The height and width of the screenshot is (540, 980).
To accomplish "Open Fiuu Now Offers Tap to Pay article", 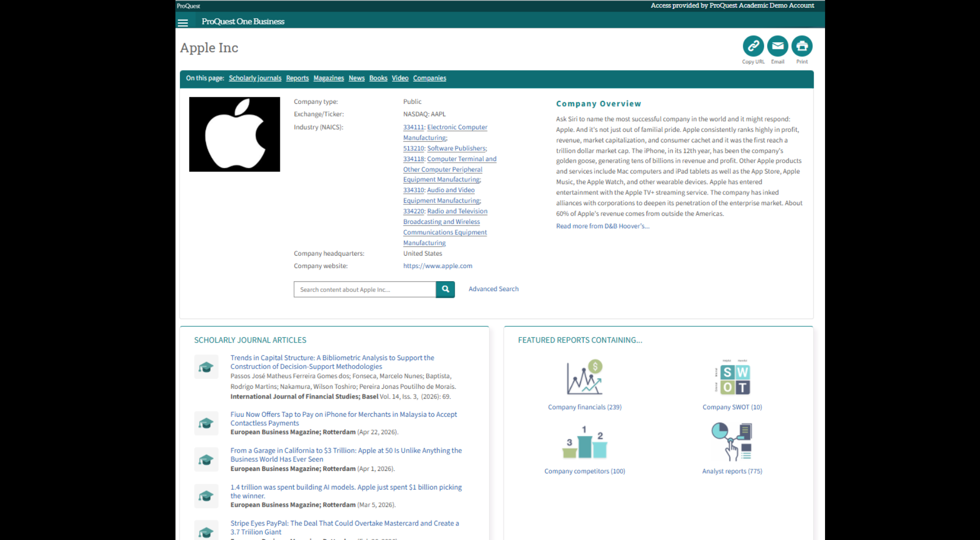I will [x=343, y=418].
